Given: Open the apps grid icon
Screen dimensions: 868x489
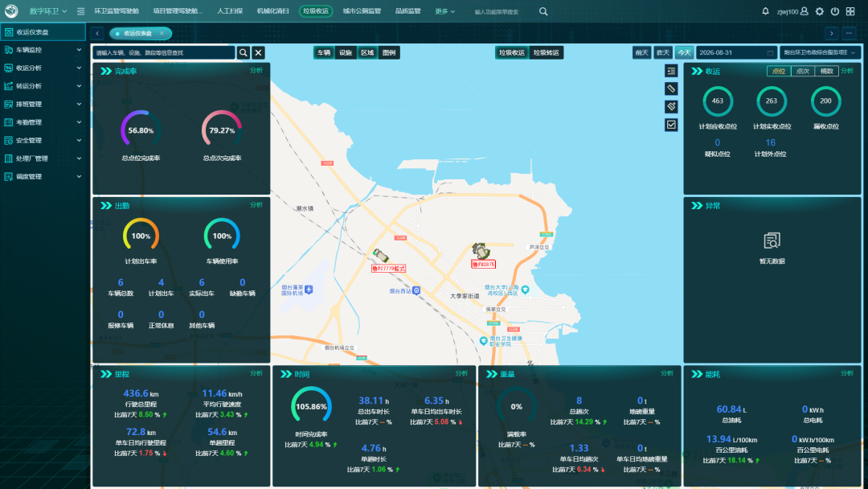Looking at the screenshot, I should tap(850, 11).
